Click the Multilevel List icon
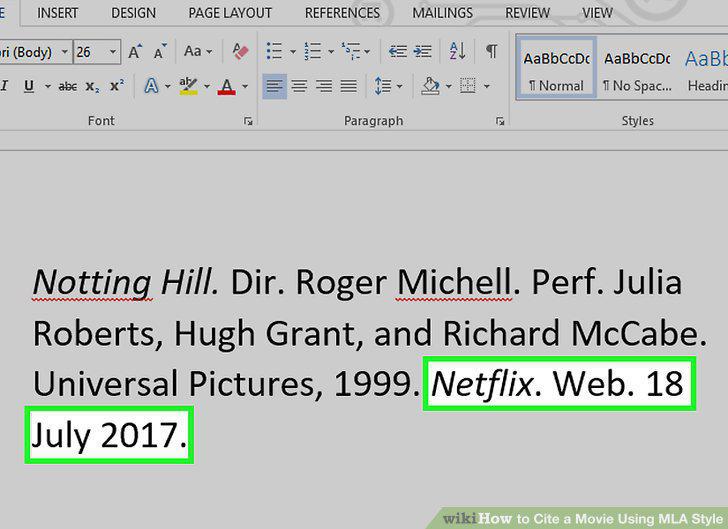 [351, 51]
